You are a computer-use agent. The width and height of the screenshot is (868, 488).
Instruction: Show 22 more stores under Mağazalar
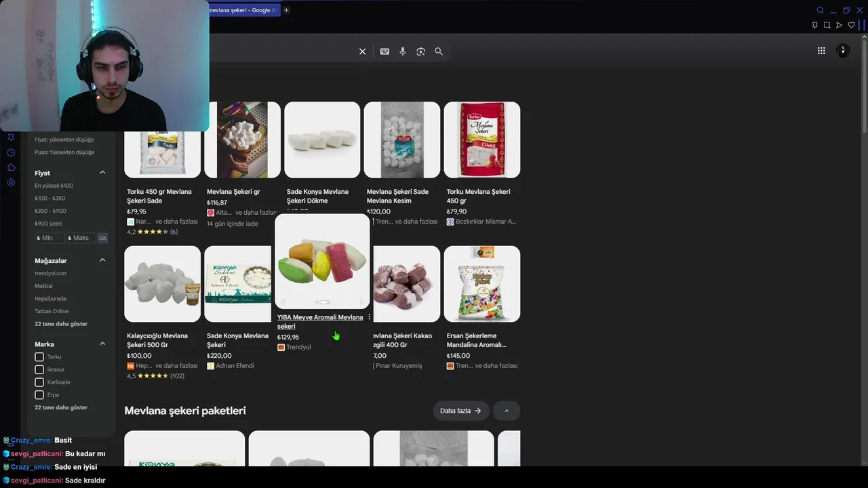point(61,324)
